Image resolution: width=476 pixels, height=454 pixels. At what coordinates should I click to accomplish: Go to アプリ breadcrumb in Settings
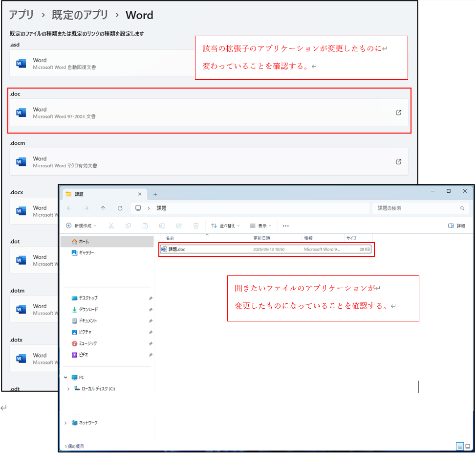pos(21,15)
